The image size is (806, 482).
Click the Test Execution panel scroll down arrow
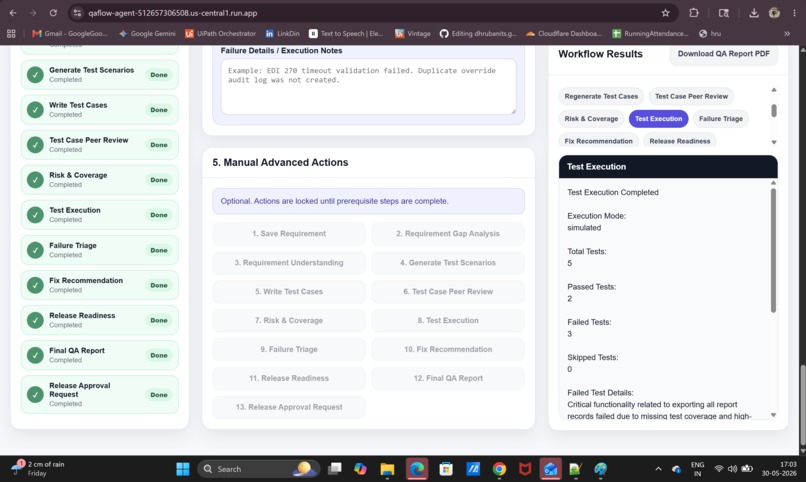773,415
